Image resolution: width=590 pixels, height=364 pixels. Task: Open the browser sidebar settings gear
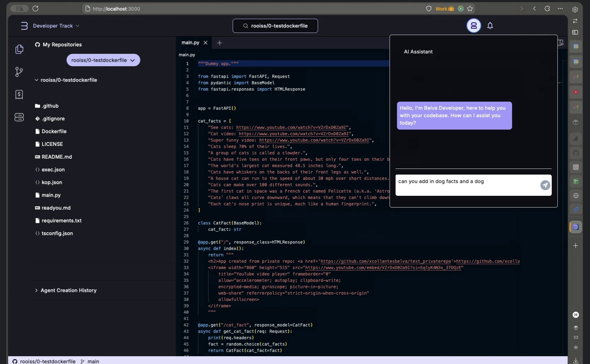pyautogui.click(x=575, y=10)
